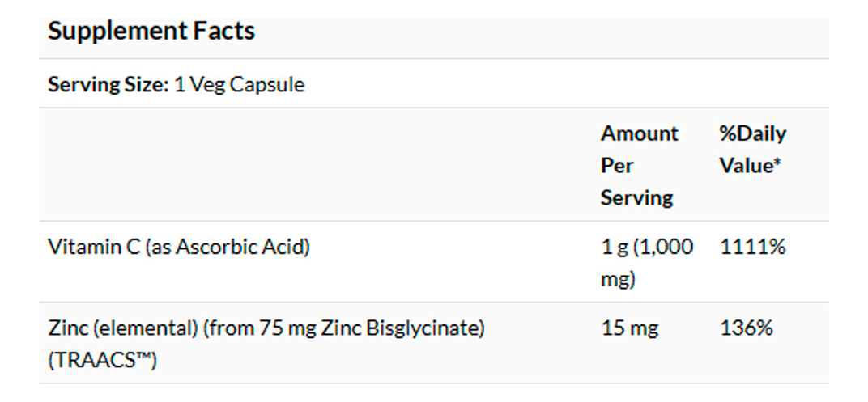Click the words Vitamin C
This screenshot has width=868, height=402.
tap(94, 247)
